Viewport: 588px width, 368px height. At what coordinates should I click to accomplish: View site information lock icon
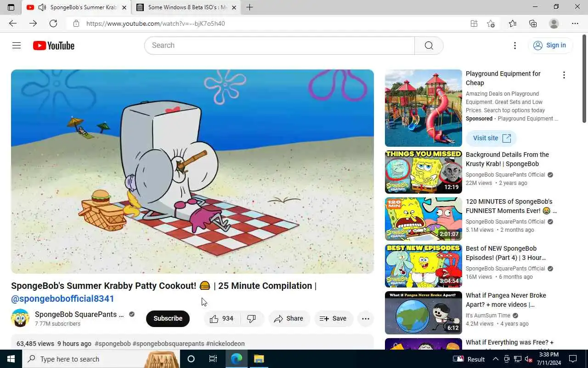tap(76, 23)
